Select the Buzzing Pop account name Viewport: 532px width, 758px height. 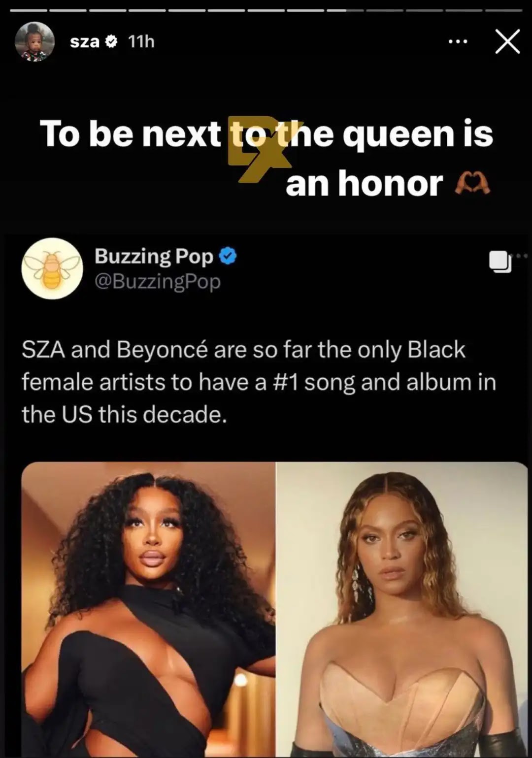coord(154,256)
